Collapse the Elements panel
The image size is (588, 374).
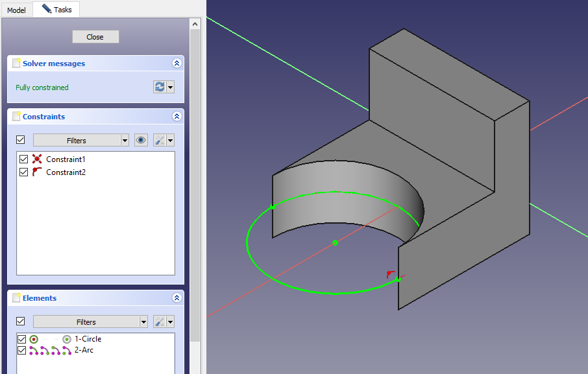176,298
